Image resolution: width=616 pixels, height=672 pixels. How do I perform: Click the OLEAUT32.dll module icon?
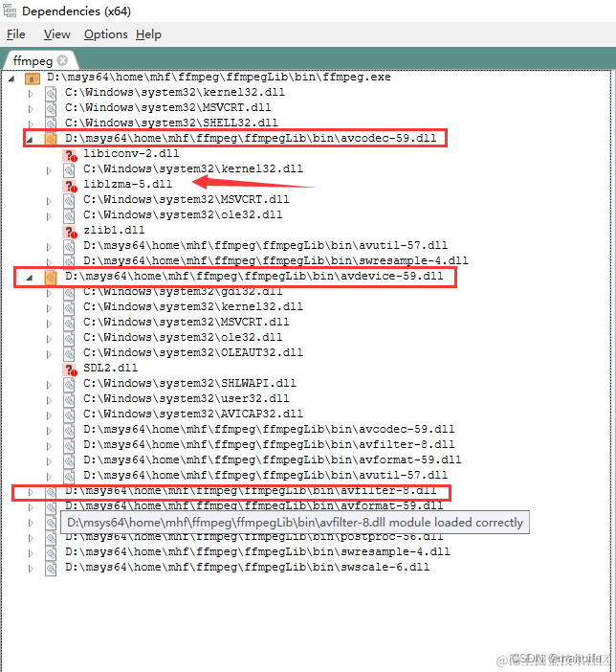[x=69, y=354]
